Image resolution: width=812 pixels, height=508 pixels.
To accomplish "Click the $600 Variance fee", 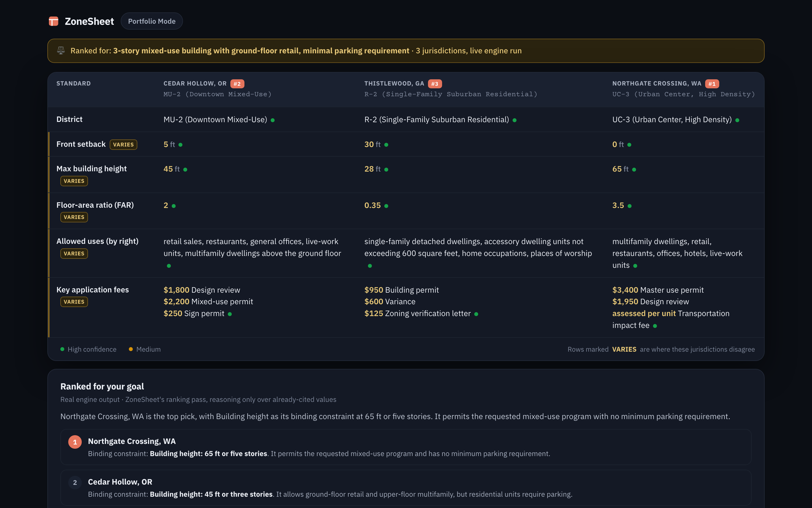I will coord(390,302).
